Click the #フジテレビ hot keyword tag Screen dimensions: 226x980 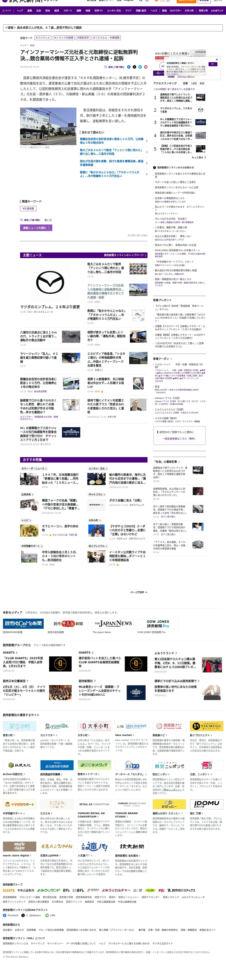coord(43,38)
